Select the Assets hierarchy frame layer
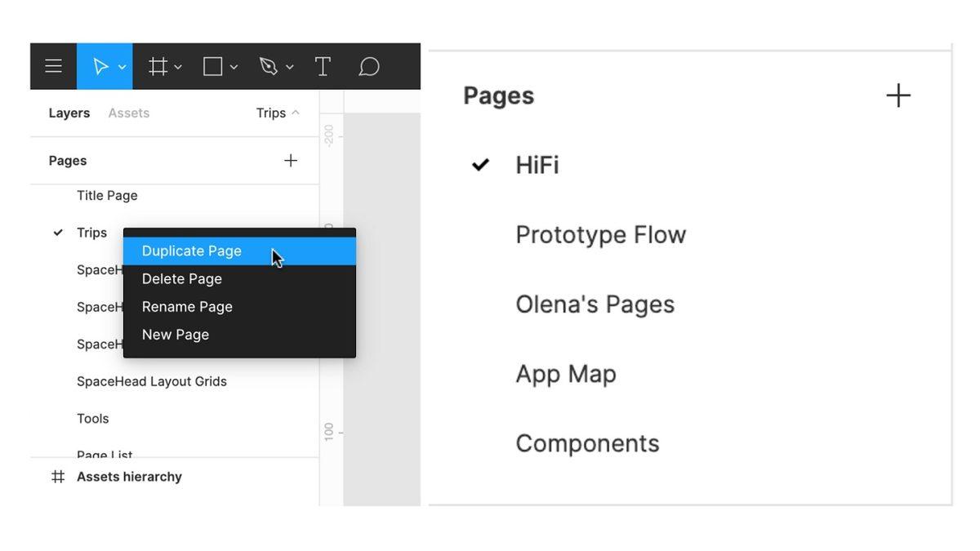Viewport: 980px width, 551px height. (129, 477)
